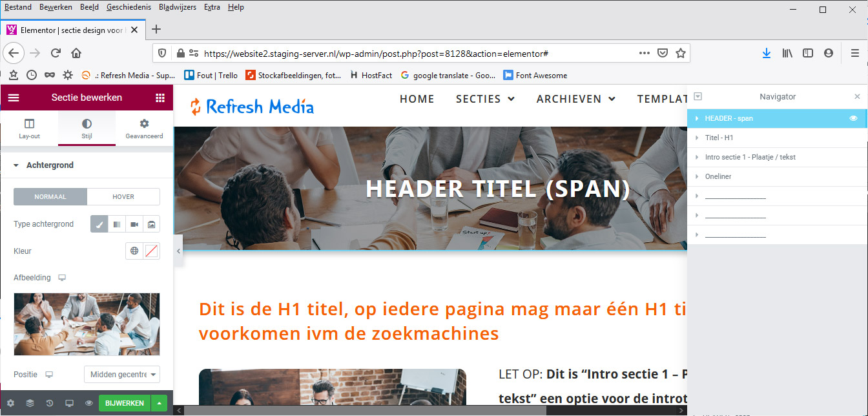868x416 pixels.
Task: Click the Kleur color swatch
Action: (x=152, y=251)
